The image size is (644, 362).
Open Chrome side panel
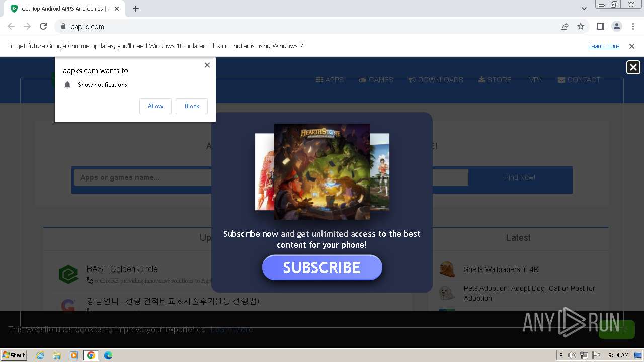(600, 26)
